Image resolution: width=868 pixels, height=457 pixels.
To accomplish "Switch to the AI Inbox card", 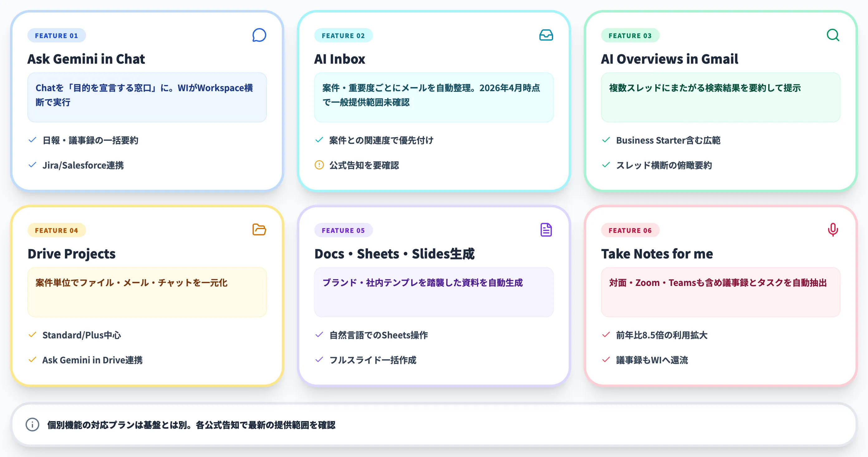I will (433, 101).
